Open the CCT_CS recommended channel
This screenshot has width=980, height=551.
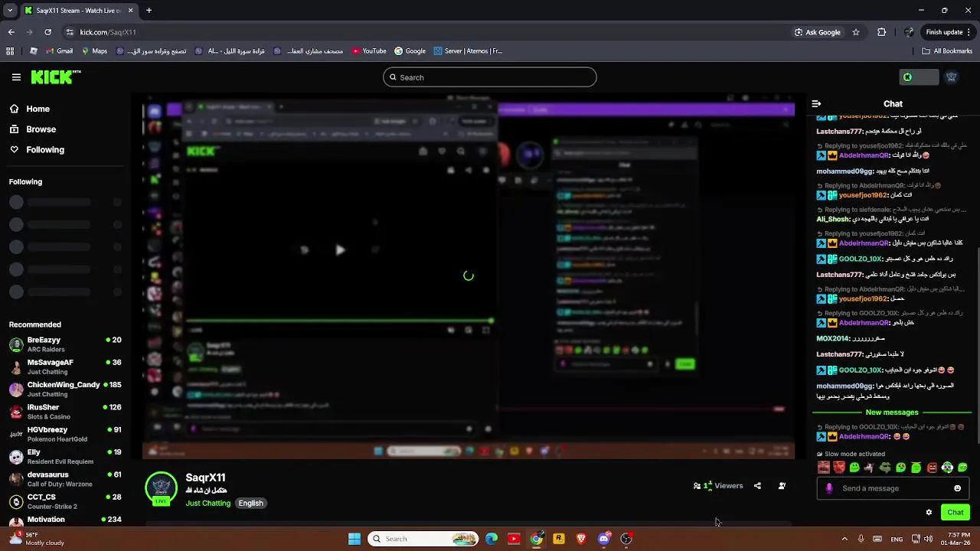[65, 502]
